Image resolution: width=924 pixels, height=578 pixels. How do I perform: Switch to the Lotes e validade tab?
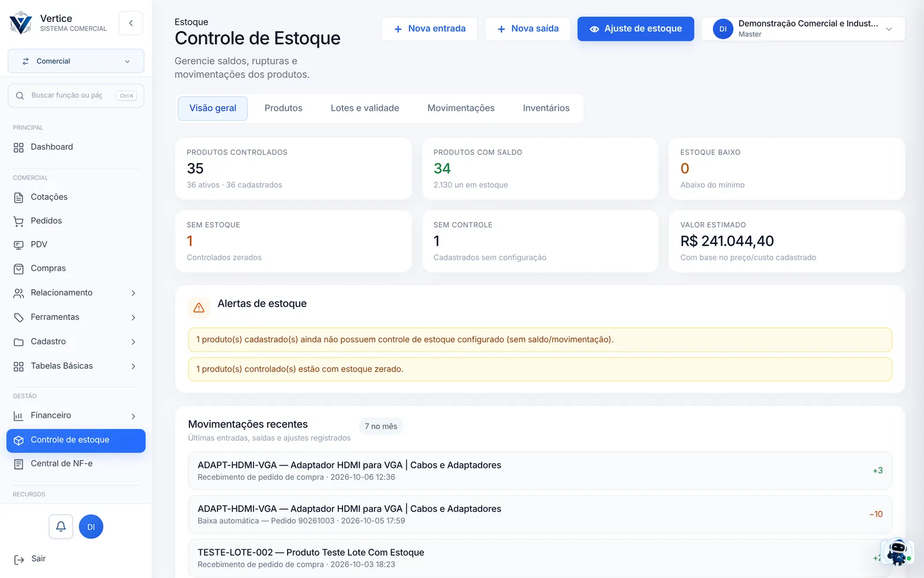[x=365, y=108]
